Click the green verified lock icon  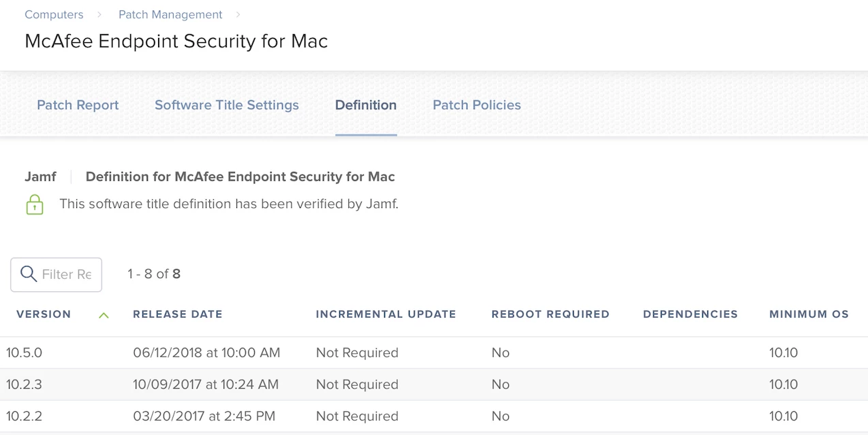(x=34, y=205)
